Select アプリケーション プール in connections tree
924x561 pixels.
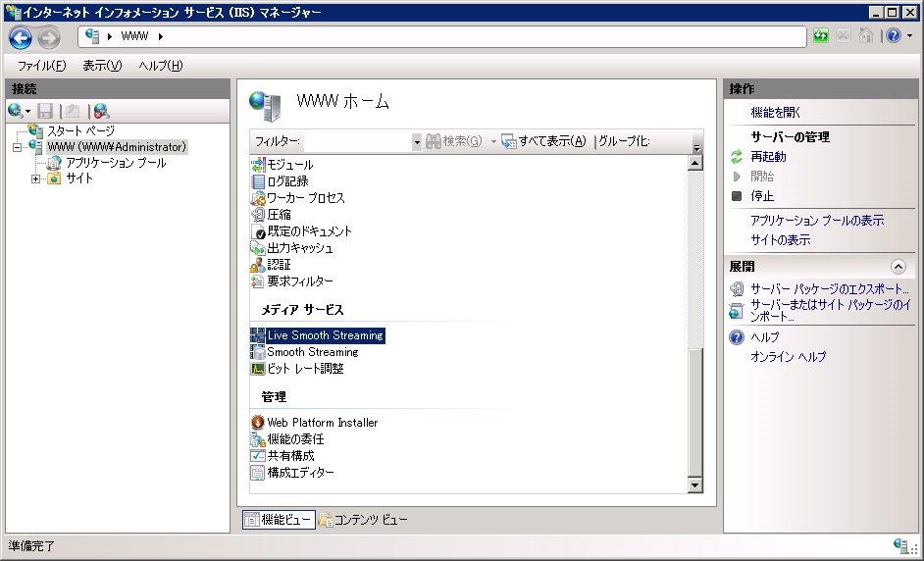116,163
